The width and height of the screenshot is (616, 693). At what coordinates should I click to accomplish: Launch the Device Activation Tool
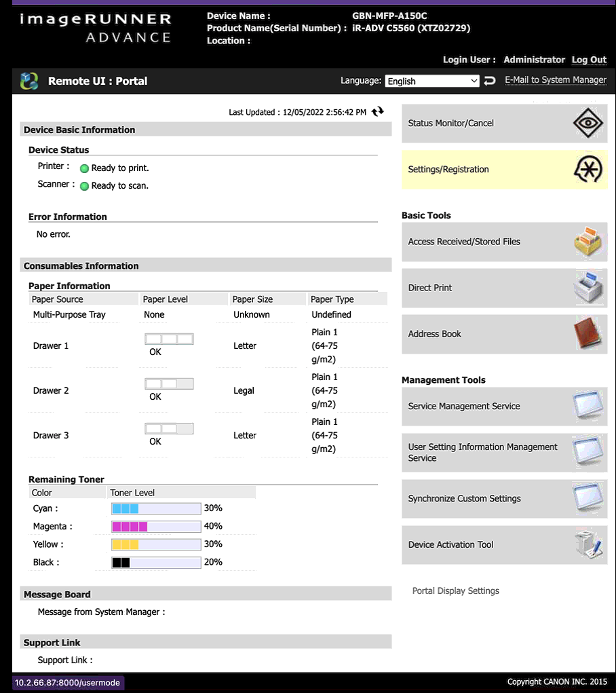click(505, 544)
